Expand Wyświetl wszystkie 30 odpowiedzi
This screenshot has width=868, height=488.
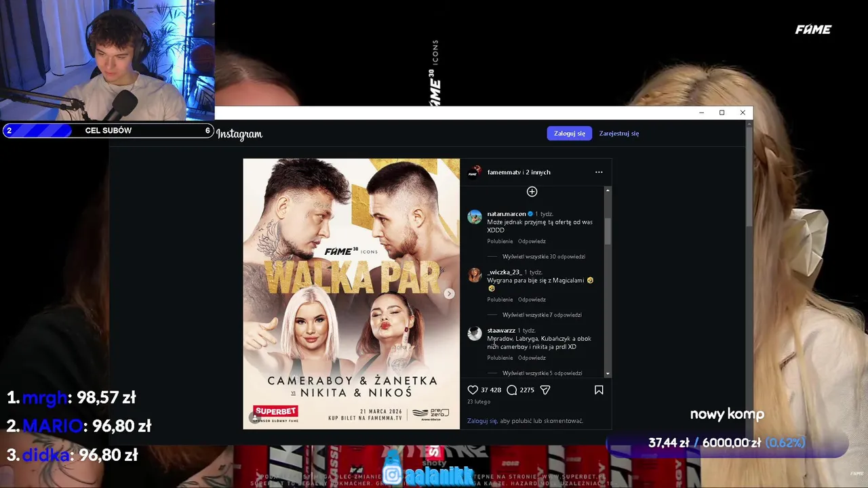coord(544,257)
